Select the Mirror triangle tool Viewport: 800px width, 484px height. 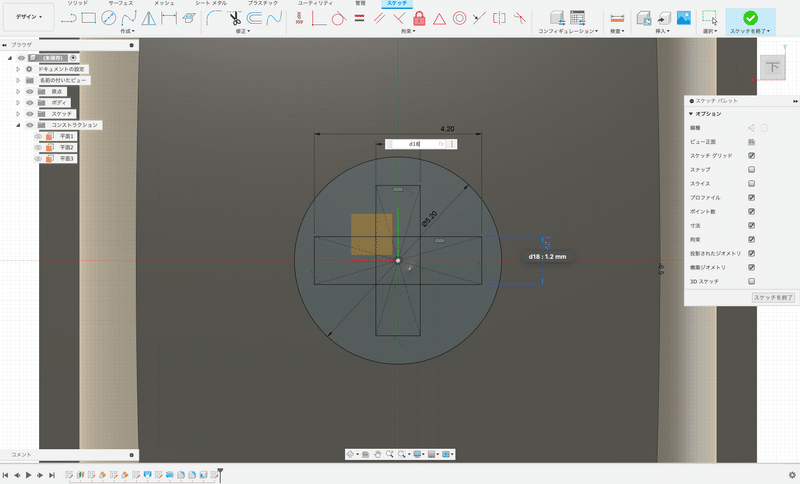pos(148,18)
